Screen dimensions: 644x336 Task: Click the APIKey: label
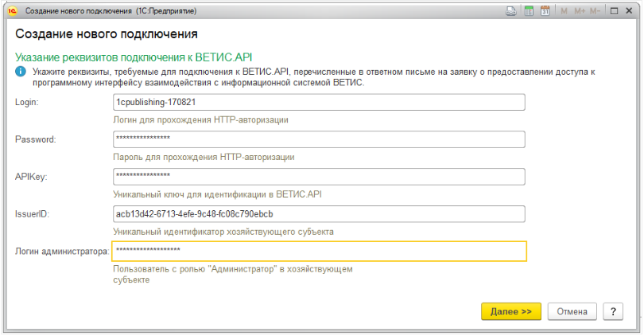(31, 177)
